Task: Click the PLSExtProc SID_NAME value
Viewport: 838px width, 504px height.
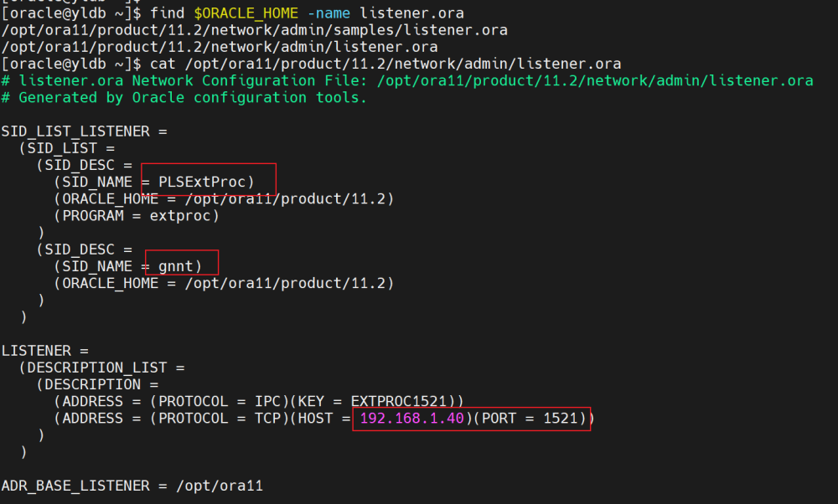Action: (201, 182)
